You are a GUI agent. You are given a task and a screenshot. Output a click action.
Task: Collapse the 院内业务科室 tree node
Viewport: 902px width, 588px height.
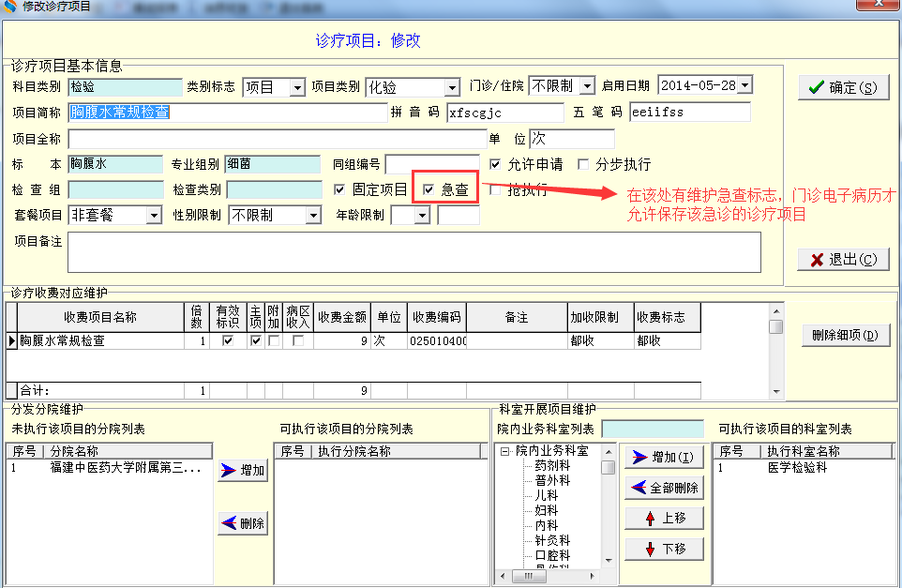[504, 451]
